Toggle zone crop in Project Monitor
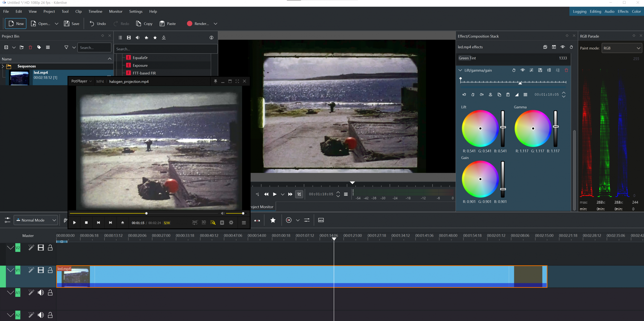This screenshot has height=321, width=644. (x=299, y=194)
